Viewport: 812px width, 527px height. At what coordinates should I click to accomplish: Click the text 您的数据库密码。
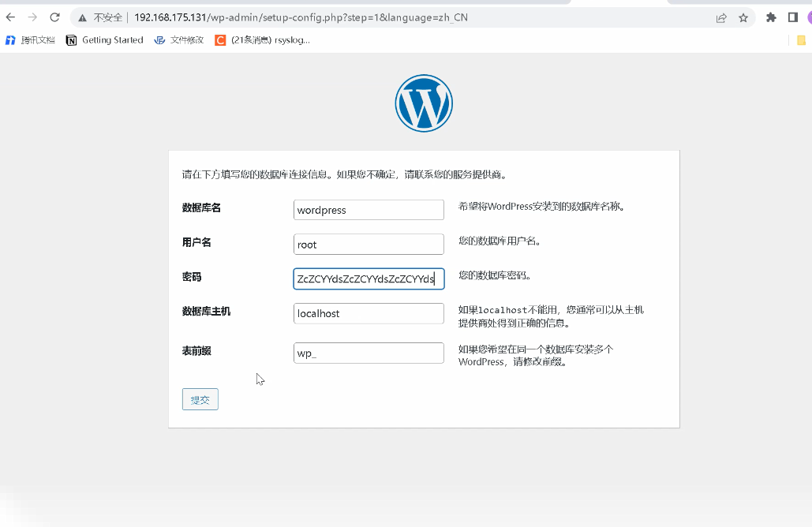pyautogui.click(x=495, y=275)
